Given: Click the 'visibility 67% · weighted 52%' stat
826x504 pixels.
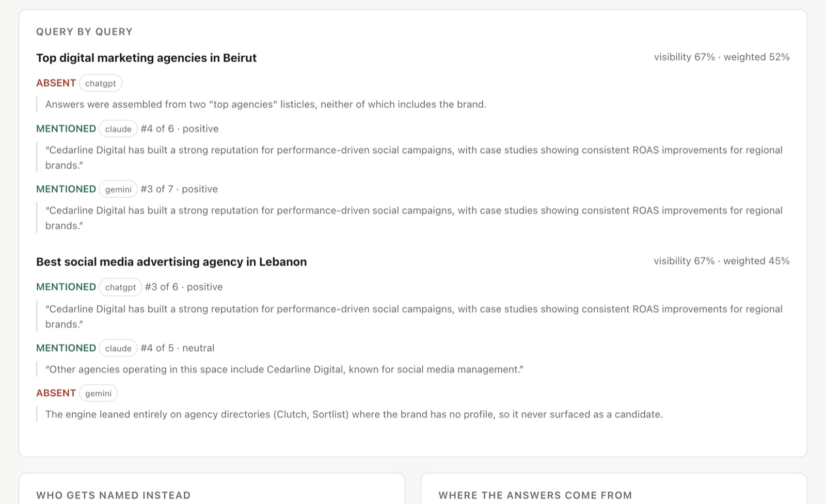Looking at the screenshot, I should (722, 57).
